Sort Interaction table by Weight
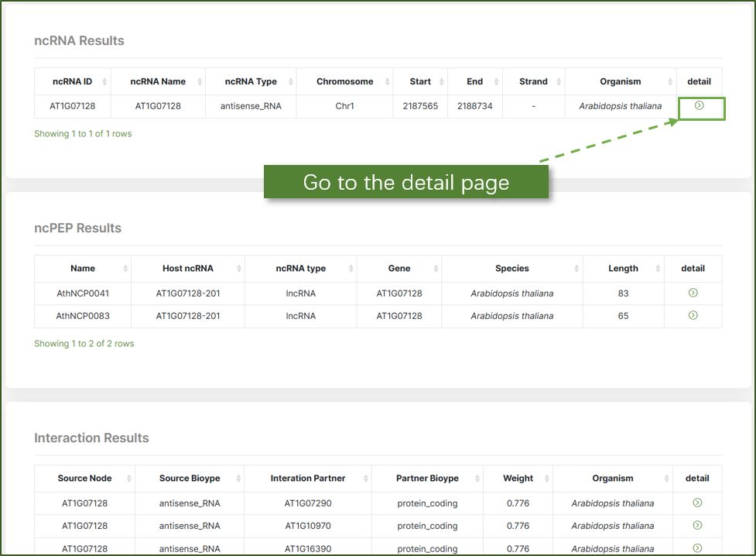This screenshot has height=556, width=756. click(518, 479)
